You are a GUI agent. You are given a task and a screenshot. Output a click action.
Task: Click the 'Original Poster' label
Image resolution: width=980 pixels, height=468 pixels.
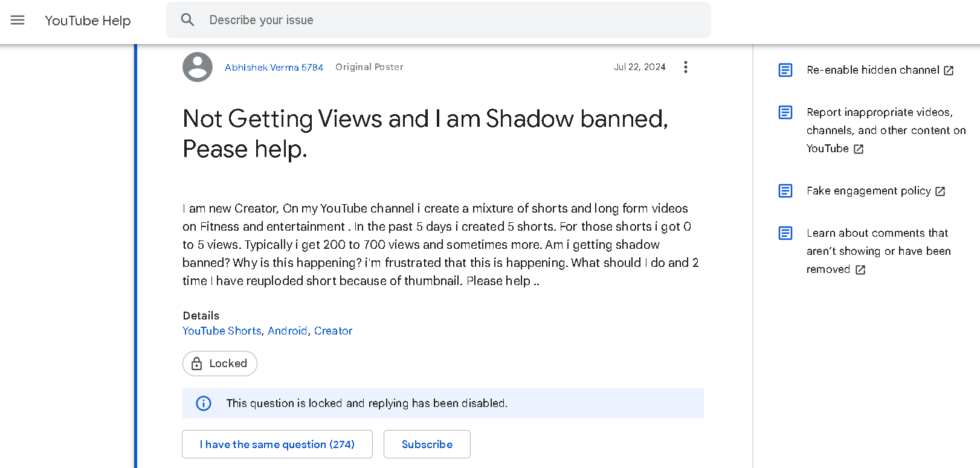pos(369,67)
